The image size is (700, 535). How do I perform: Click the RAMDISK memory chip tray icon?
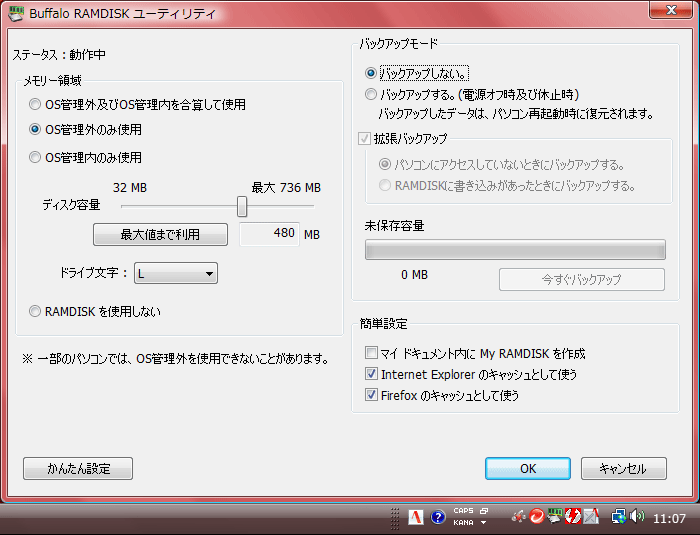(554, 517)
